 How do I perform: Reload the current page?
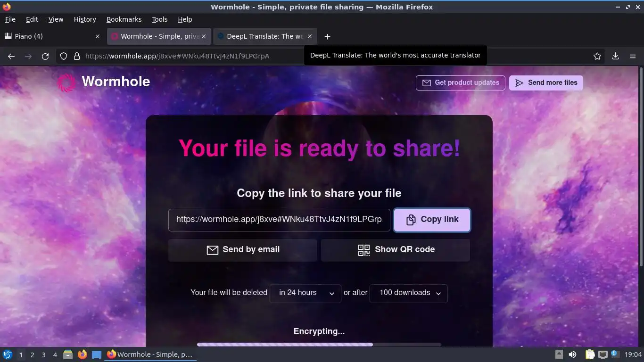point(45,56)
